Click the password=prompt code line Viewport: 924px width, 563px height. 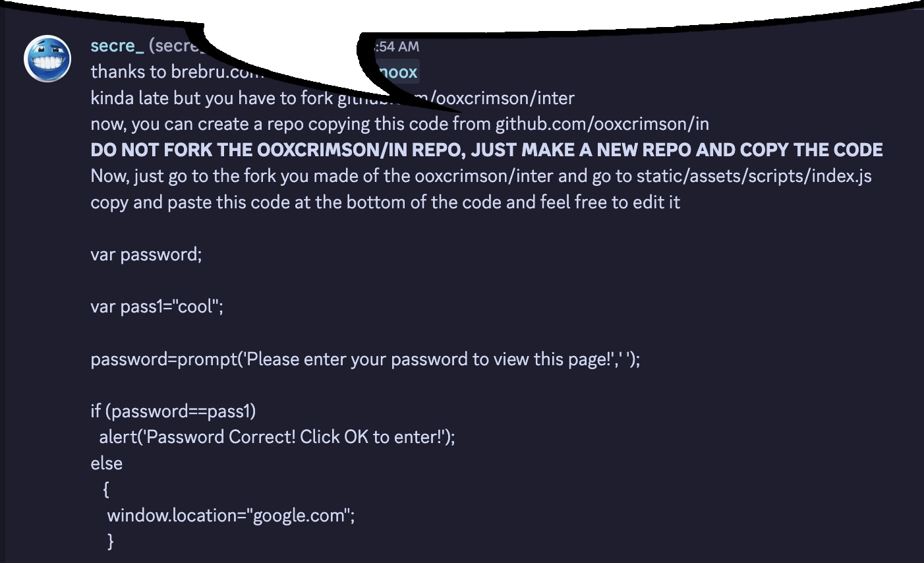[x=365, y=359]
